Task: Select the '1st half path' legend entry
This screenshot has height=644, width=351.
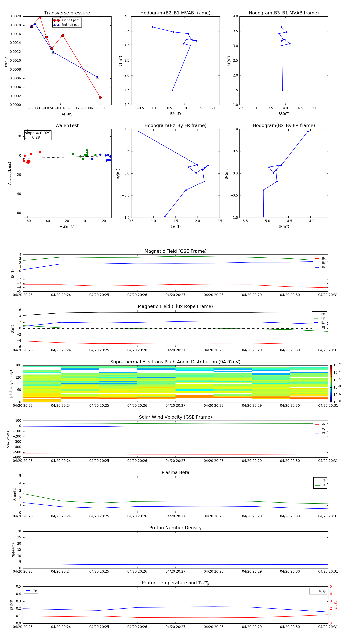Action: point(67,20)
